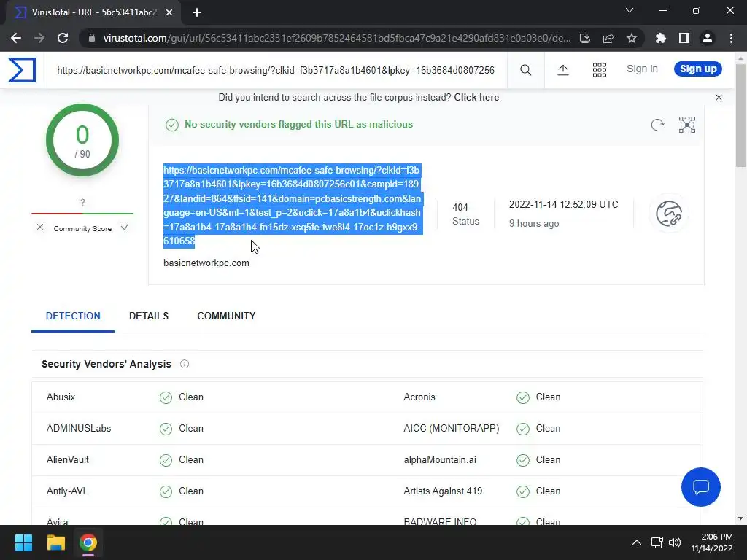Click the Sign in link
Viewport: 747px width, 560px height.
coord(642,69)
